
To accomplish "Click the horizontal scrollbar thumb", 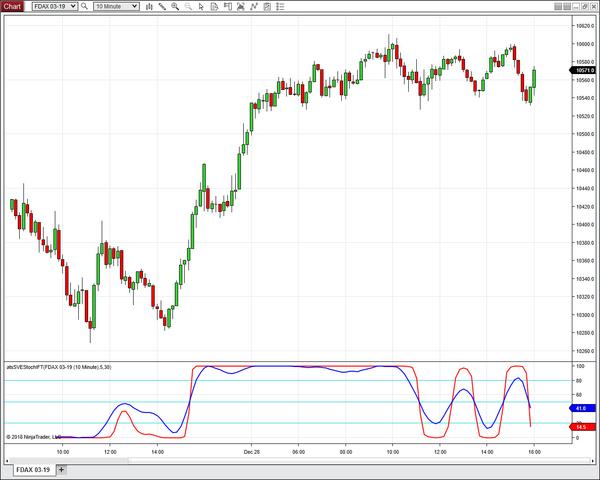I will (x=360, y=460).
